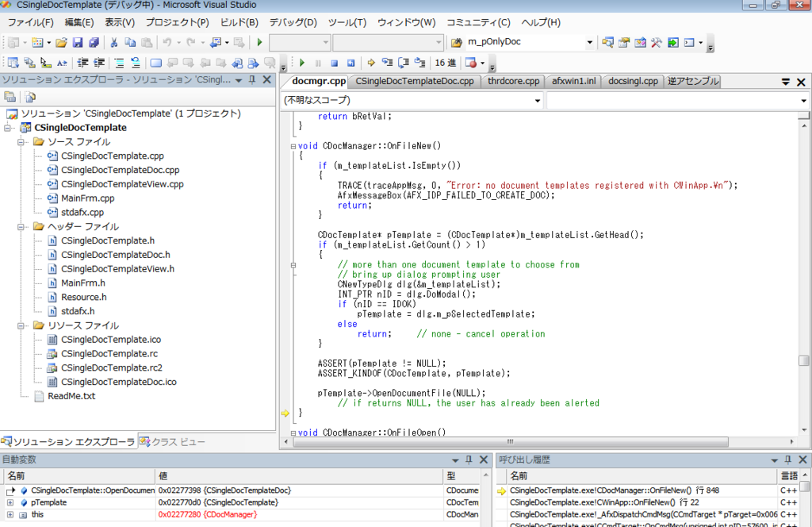812x527 pixels.
Task: Open the 不明なスコープ scope dropdown
Action: tap(538, 101)
